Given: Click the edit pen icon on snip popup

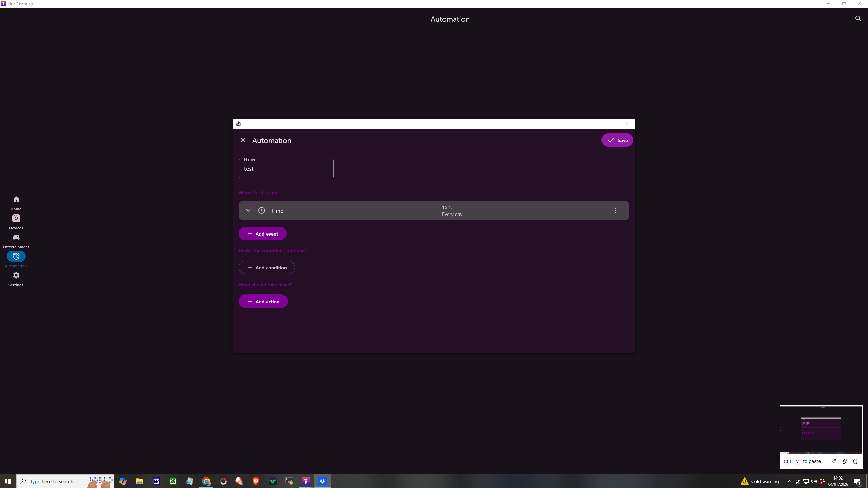Looking at the screenshot, I should click(x=834, y=461).
